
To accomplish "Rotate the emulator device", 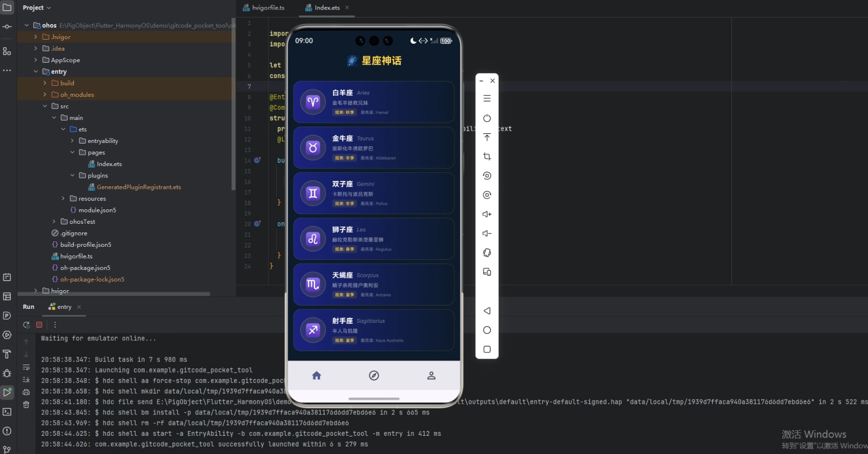I will pyautogui.click(x=487, y=253).
